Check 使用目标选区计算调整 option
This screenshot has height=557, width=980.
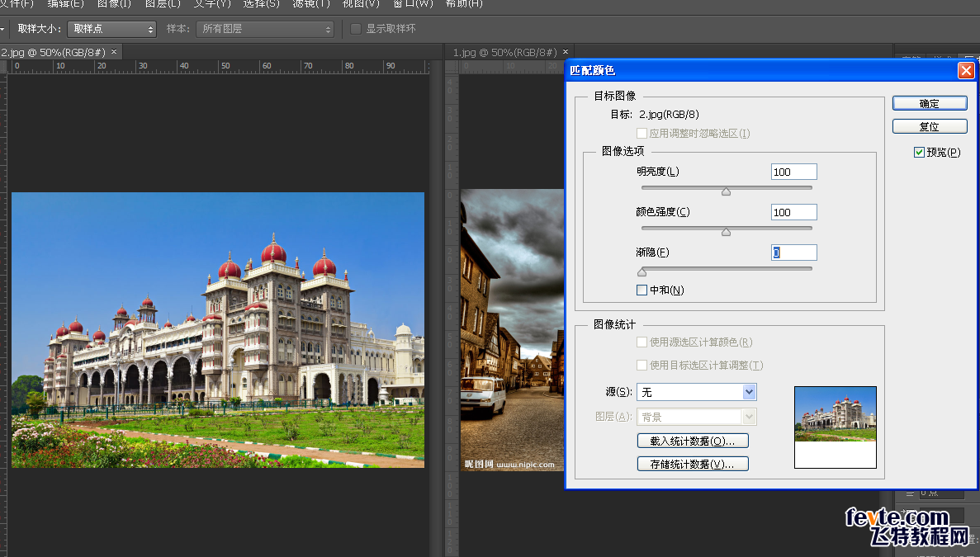click(641, 366)
